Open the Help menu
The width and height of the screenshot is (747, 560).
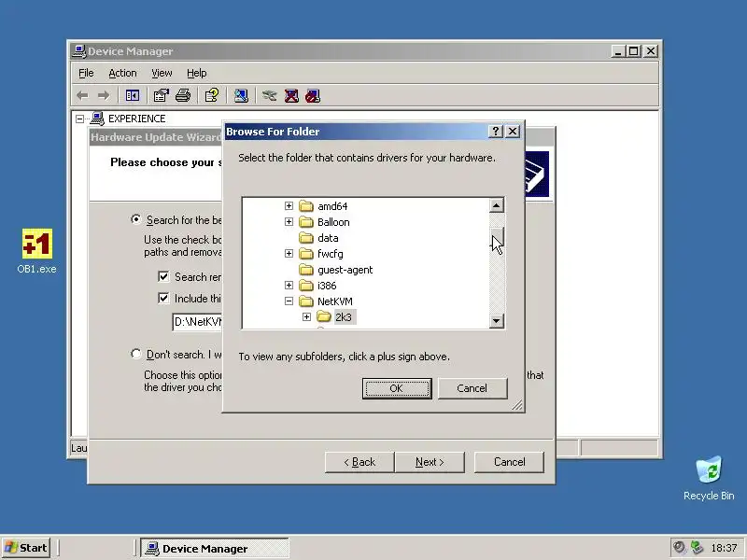point(196,73)
